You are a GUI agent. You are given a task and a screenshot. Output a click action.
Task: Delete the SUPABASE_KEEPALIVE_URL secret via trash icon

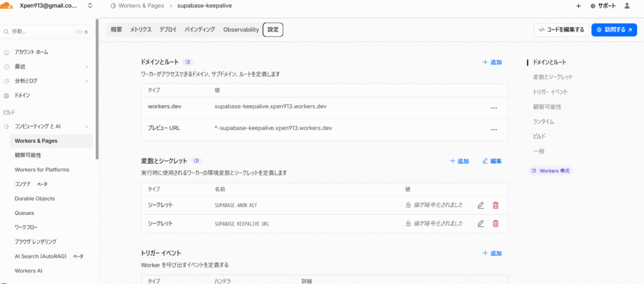tap(496, 224)
